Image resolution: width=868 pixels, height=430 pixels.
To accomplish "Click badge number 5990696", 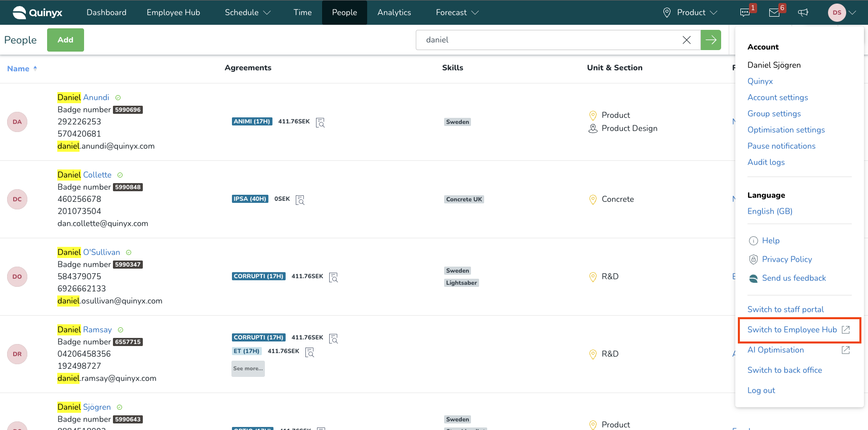I will (128, 110).
